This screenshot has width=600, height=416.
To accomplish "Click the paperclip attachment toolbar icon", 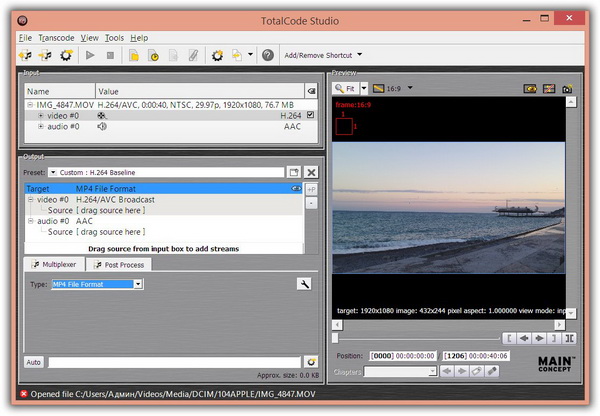I will click(x=192, y=55).
